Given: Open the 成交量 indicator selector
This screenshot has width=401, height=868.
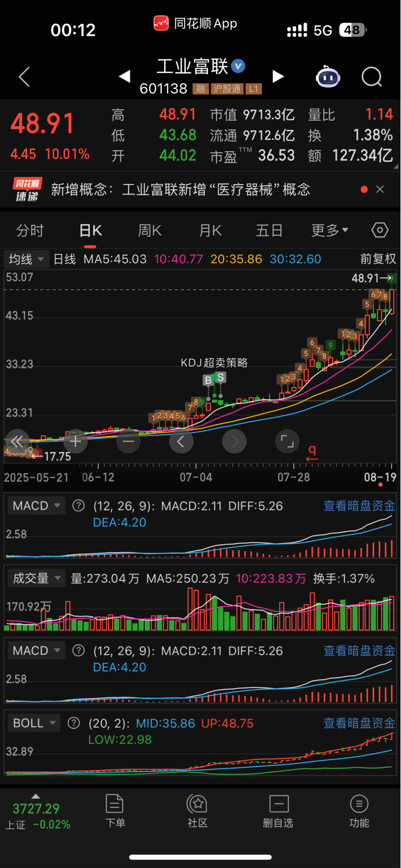Looking at the screenshot, I should pyautogui.click(x=37, y=578).
